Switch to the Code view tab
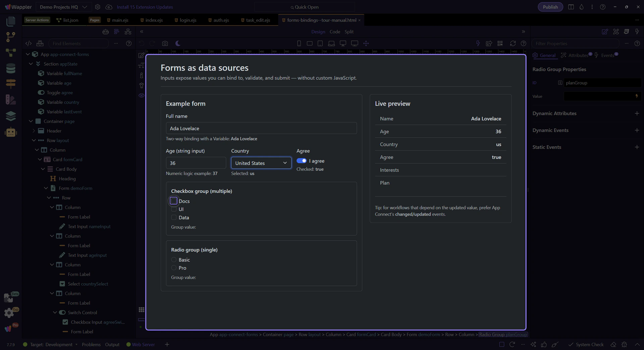 [335, 32]
